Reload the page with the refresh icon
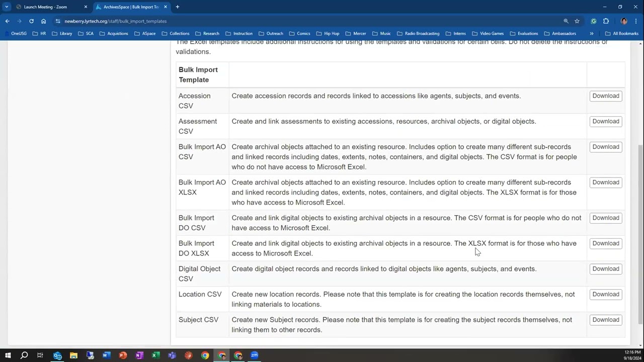The image size is (644, 362). [x=31, y=21]
